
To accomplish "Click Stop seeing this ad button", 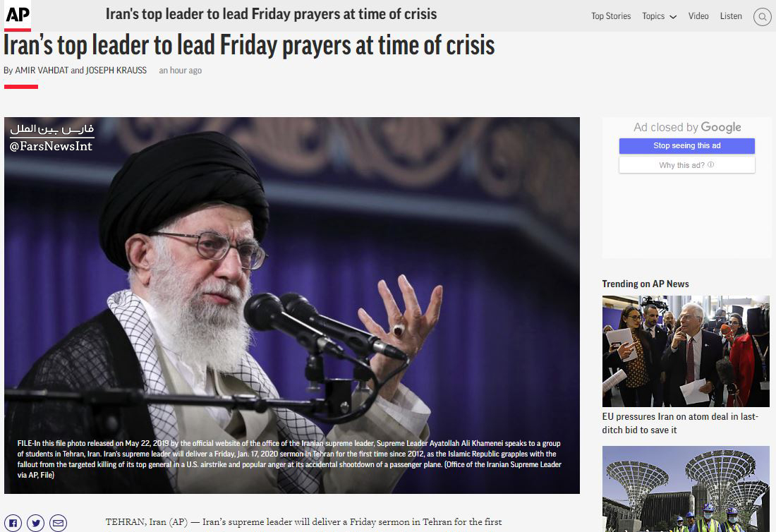I will (x=687, y=145).
